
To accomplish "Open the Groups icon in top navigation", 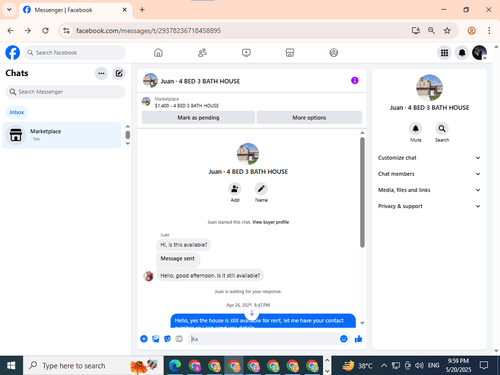I will click(334, 53).
